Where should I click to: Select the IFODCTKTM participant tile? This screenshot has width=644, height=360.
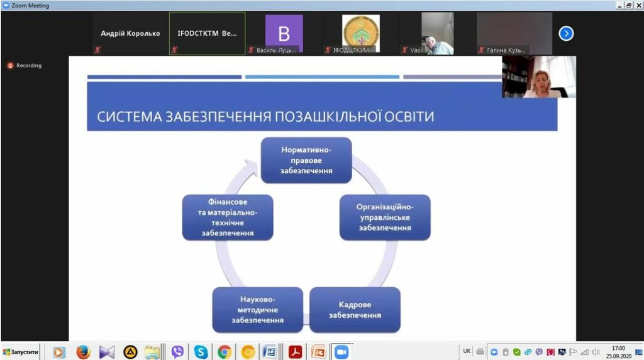point(207,34)
